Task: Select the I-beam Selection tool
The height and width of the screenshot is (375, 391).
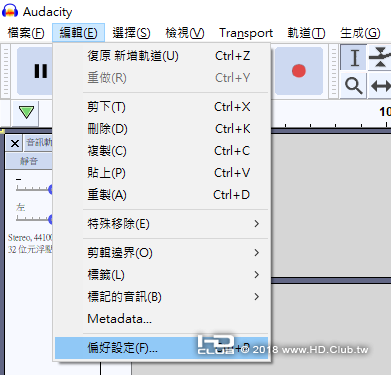Action: (x=353, y=58)
